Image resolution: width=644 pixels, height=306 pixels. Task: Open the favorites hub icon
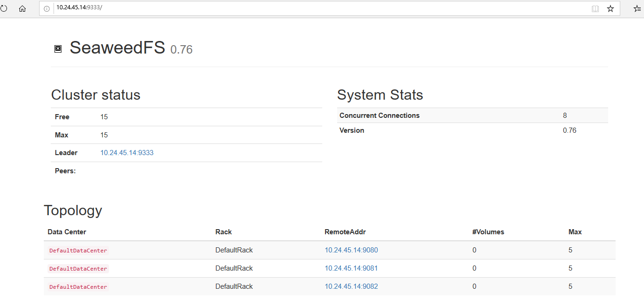[x=638, y=8]
